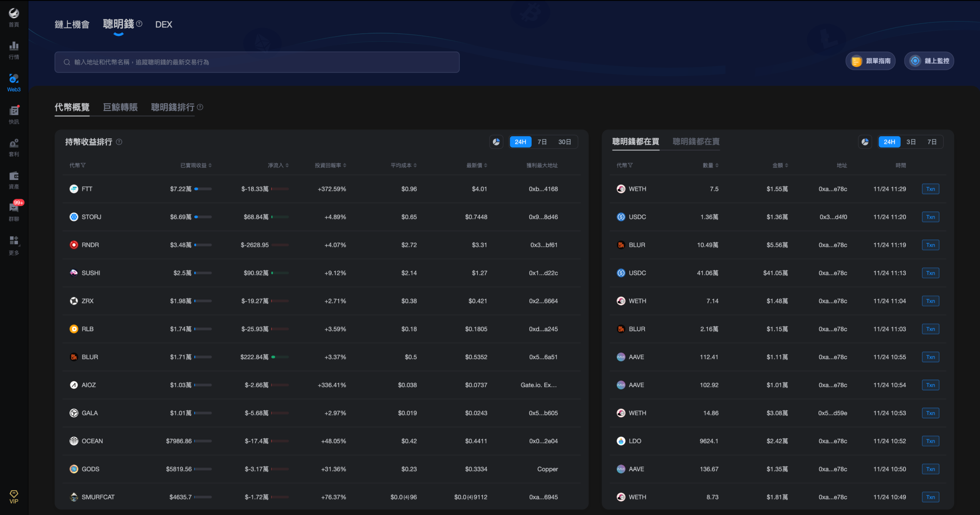Screen dimensions: 980x515
Task: Click the 跟單指南 button
Action: point(870,61)
